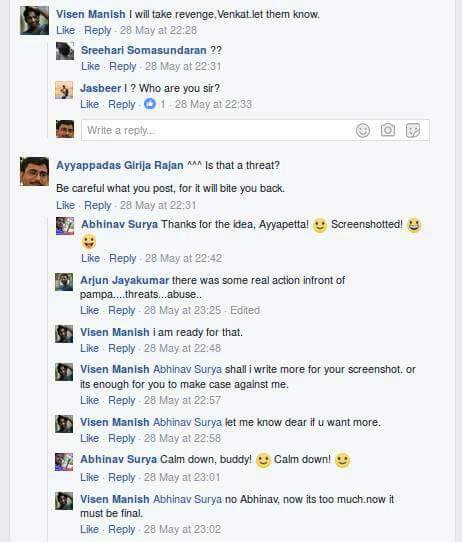Viewport: 462px width, 542px height.
Task: Open tagged Abhinav Surya in 'let me know dear'
Action: 187,422
